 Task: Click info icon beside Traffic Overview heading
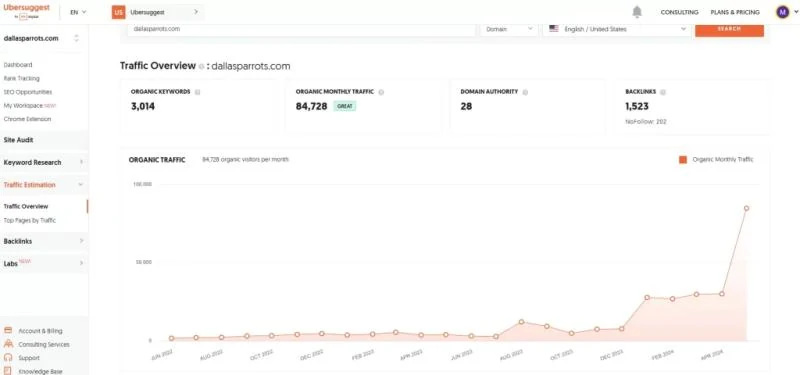click(202, 66)
